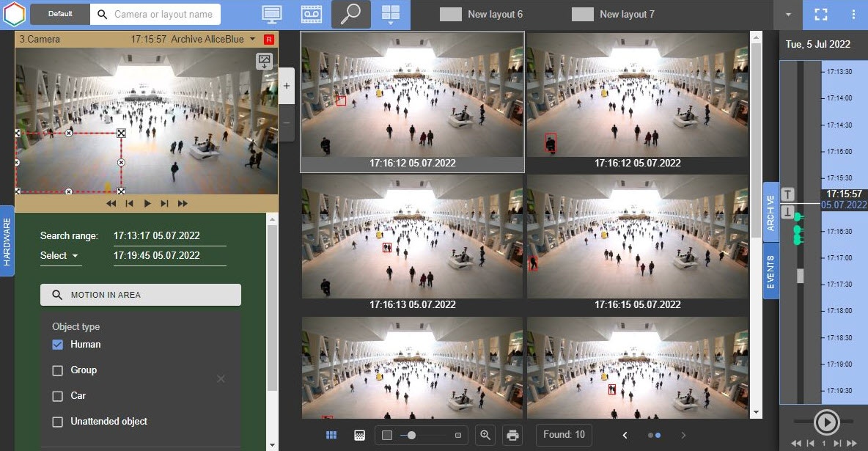Switch to New layout 6 tab

pos(483,14)
